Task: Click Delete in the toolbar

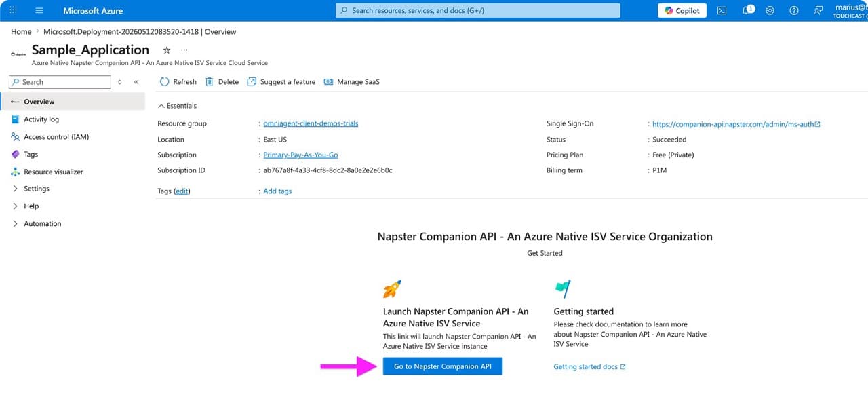Action: [222, 82]
